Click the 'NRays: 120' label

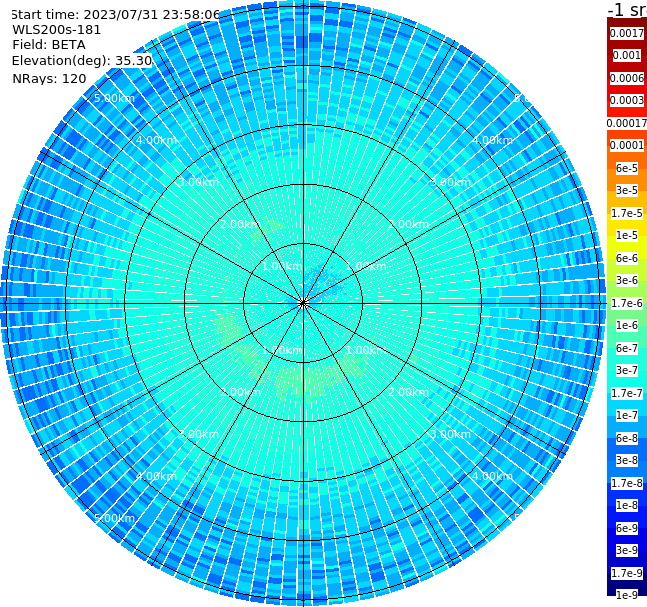point(49,78)
